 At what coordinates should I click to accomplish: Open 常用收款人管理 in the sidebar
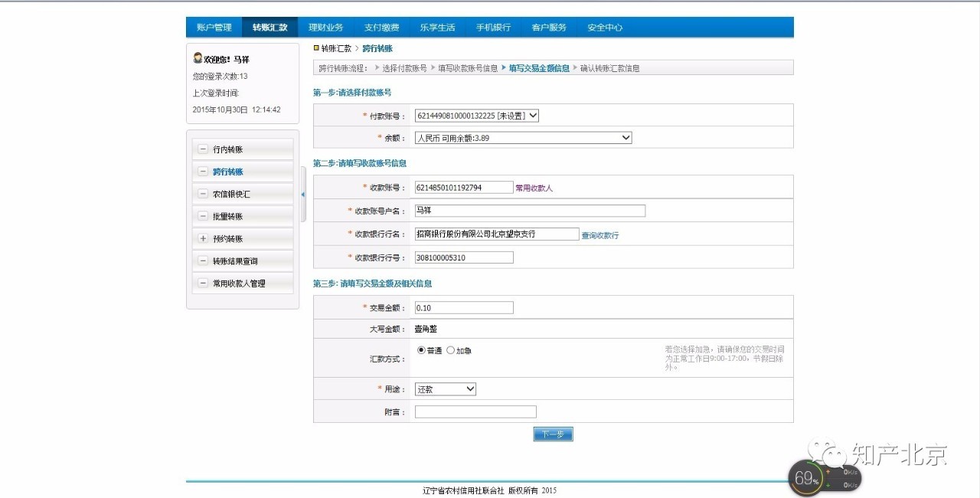point(239,283)
